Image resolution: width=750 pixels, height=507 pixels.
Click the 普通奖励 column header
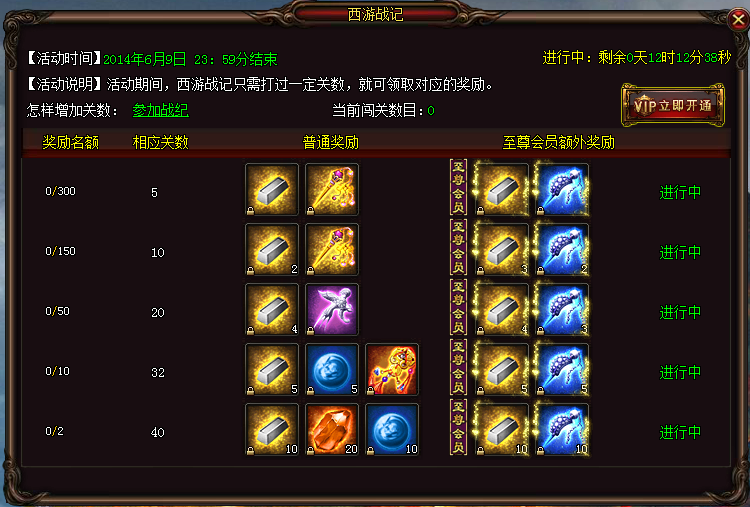point(331,143)
